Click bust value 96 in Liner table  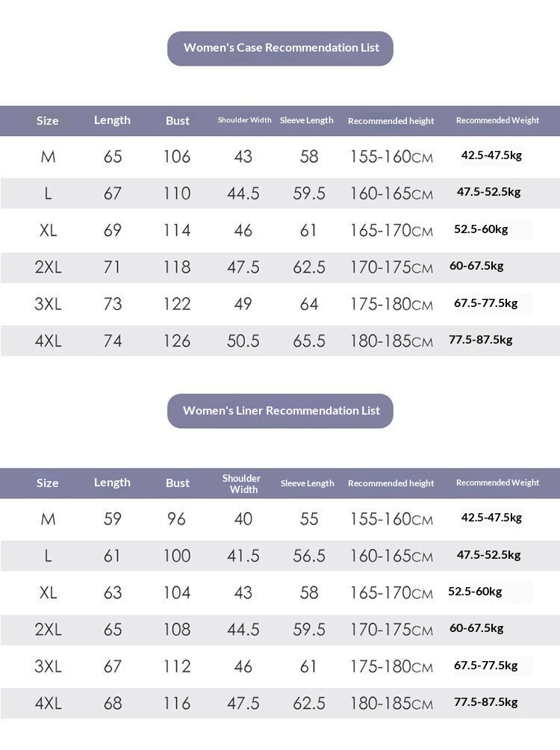point(176,519)
